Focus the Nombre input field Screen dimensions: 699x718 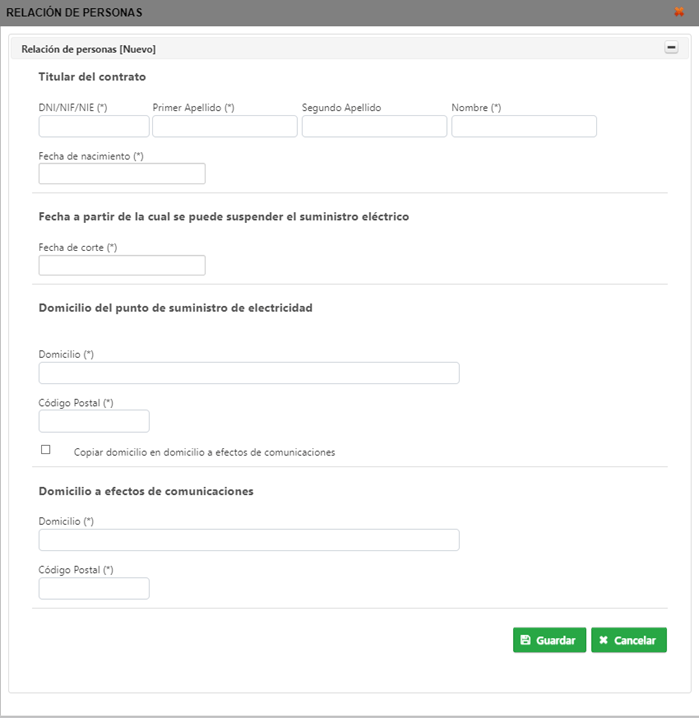[524, 126]
